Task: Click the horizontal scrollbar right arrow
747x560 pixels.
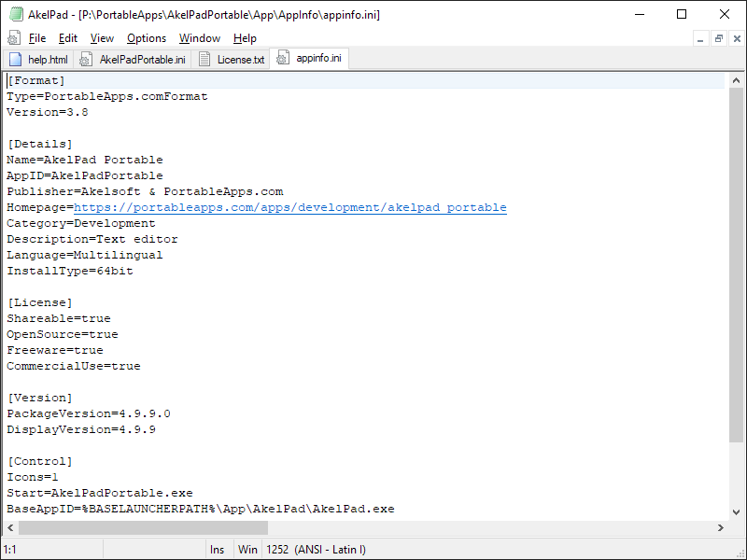Action: tap(722, 527)
